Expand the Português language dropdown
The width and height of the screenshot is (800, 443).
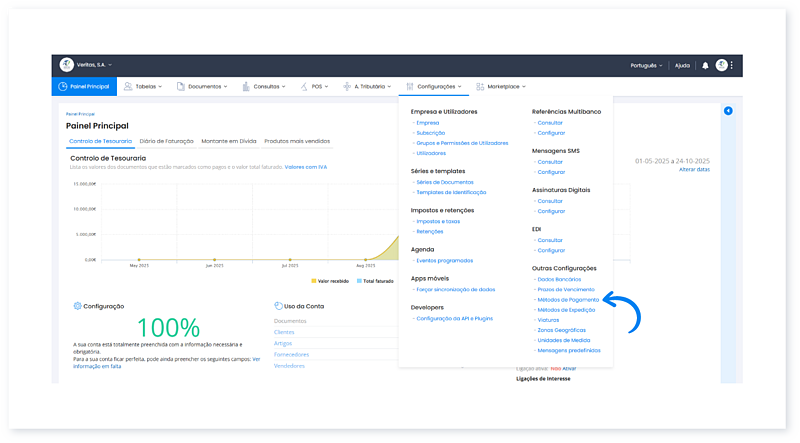point(646,65)
